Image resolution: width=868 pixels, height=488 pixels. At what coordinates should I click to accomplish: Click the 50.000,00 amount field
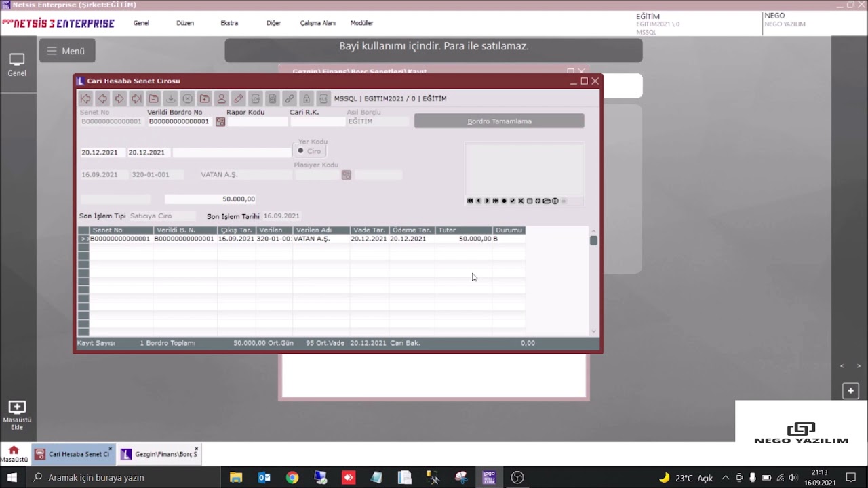[211, 199]
